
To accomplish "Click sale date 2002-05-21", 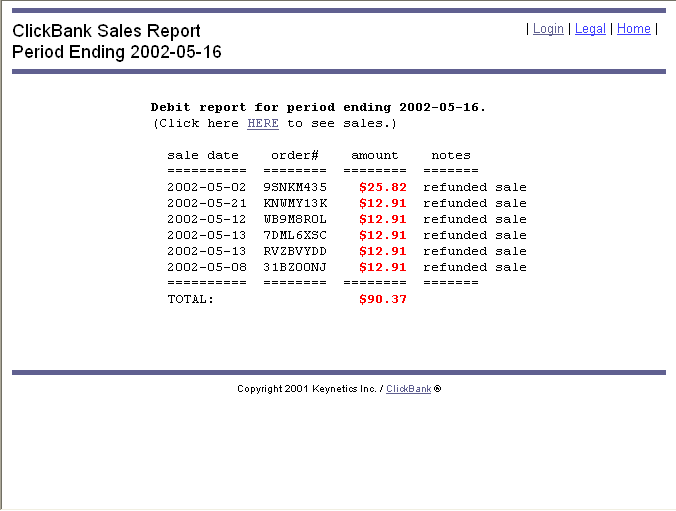I will click(207, 203).
